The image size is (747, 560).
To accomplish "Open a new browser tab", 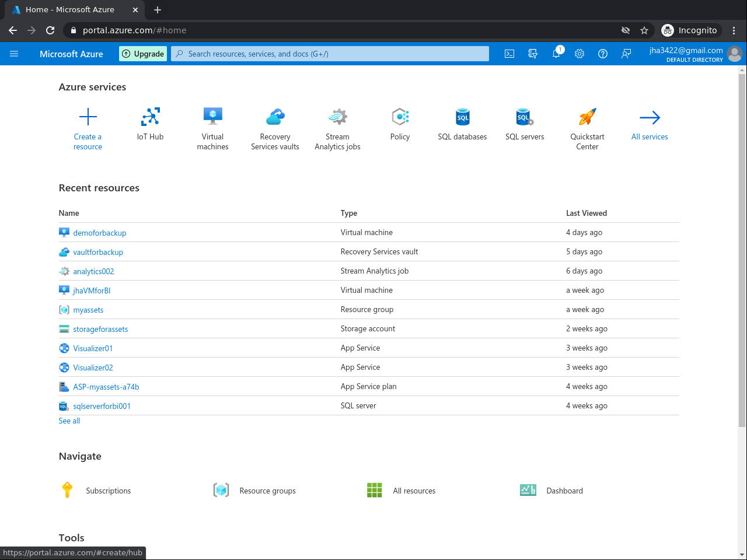I will point(158,10).
